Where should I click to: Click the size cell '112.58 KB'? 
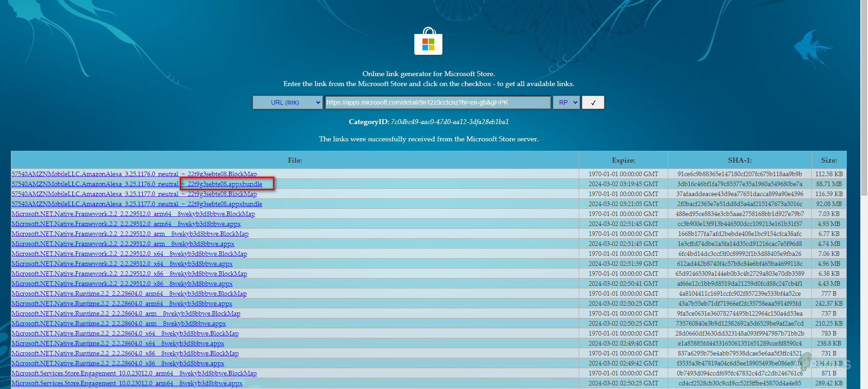pyautogui.click(x=829, y=174)
